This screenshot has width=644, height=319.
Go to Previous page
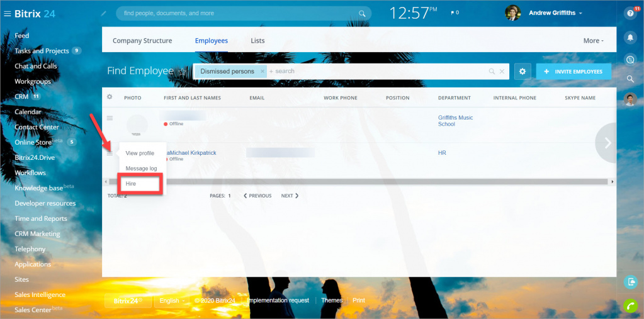tap(257, 196)
